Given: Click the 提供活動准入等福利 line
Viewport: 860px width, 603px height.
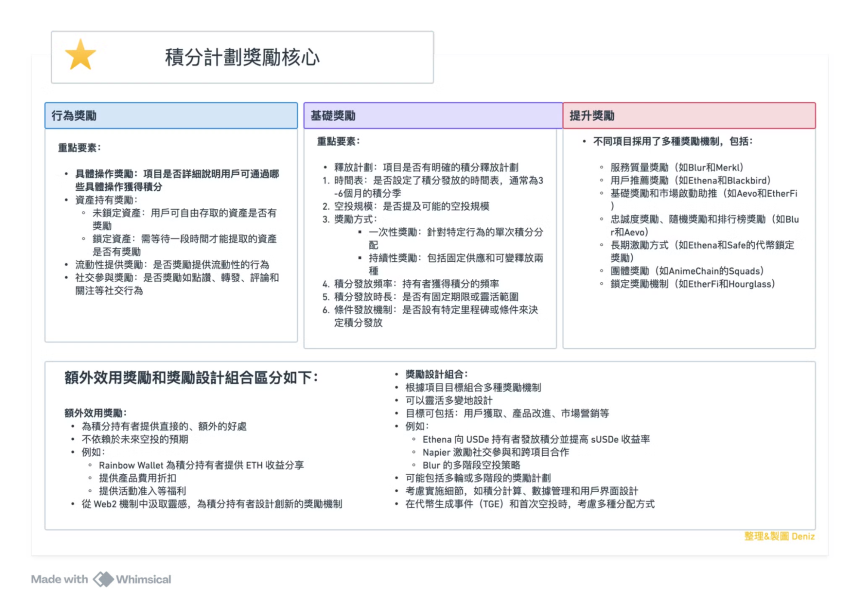Looking at the screenshot, I should [143, 491].
